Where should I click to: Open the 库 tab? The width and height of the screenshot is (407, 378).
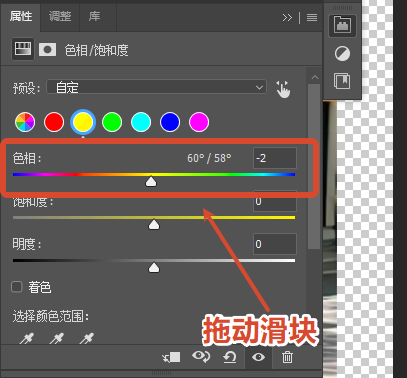tap(95, 16)
